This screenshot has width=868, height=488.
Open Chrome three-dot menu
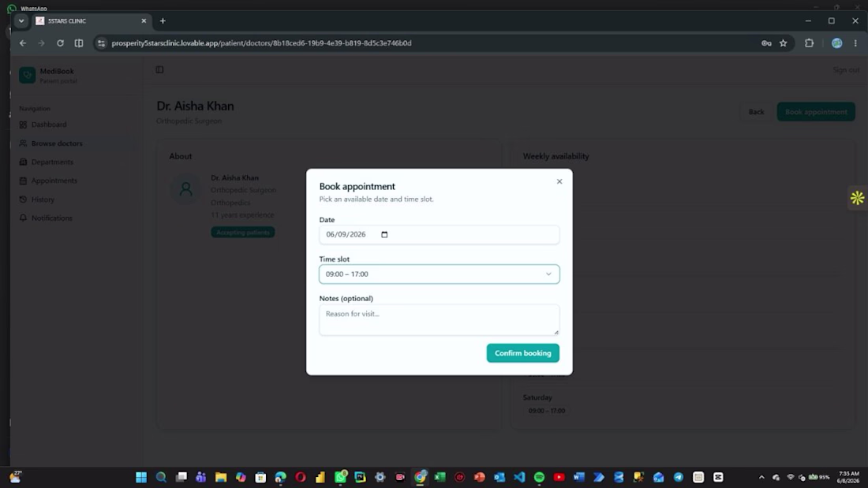point(855,43)
